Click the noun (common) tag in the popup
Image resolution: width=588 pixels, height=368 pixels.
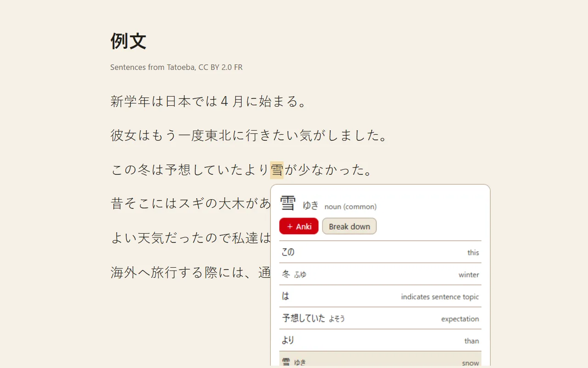pyautogui.click(x=351, y=207)
